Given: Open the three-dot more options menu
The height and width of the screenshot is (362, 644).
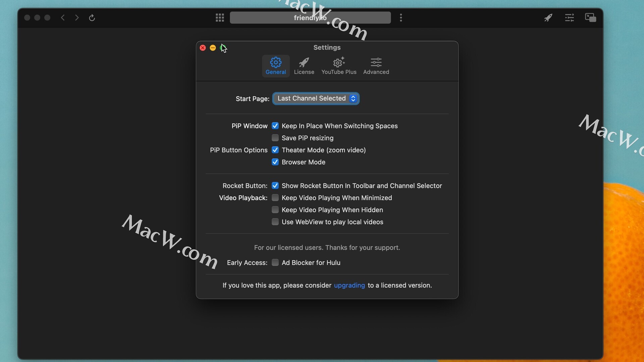Looking at the screenshot, I should coord(401,17).
